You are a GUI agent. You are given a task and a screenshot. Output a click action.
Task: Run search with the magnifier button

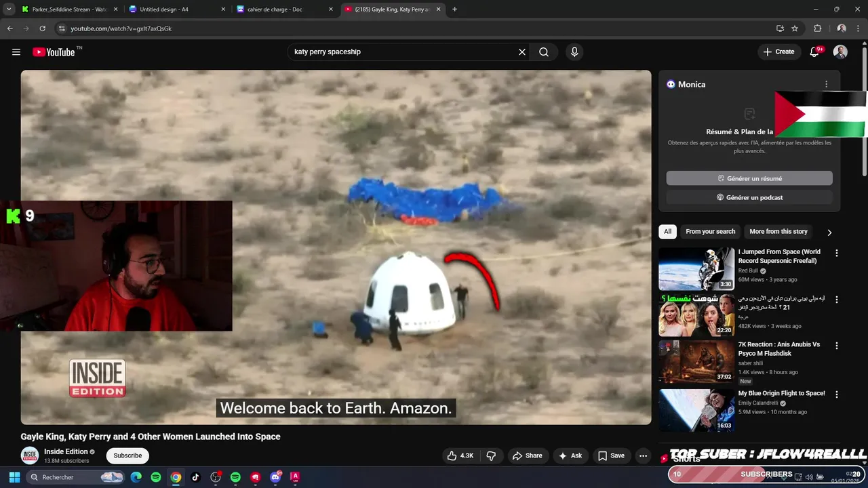pos(544,52)
